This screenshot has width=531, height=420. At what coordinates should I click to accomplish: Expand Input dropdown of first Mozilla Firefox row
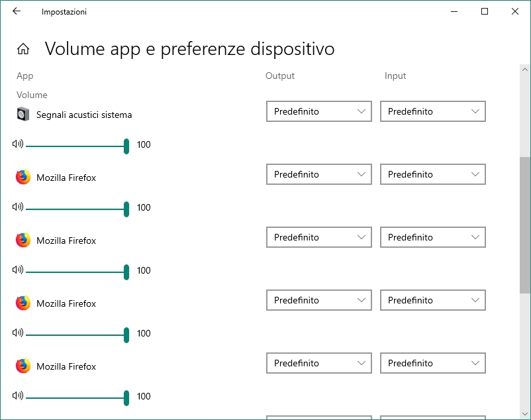433,174
